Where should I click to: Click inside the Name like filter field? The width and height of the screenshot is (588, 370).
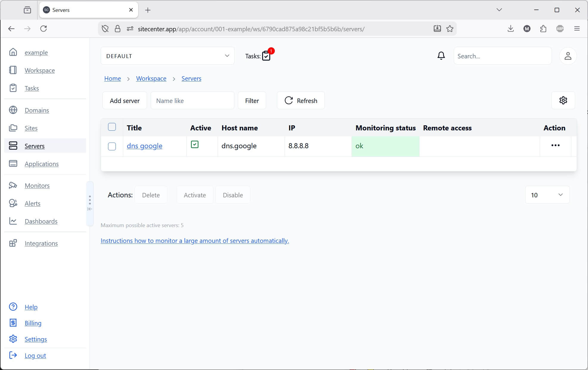coord(192,100)
